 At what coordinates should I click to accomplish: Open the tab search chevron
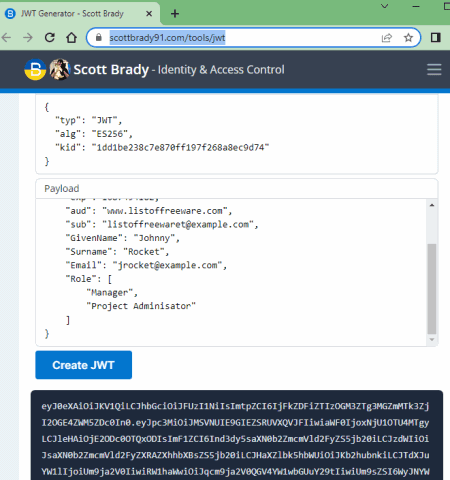pos(385,6)
